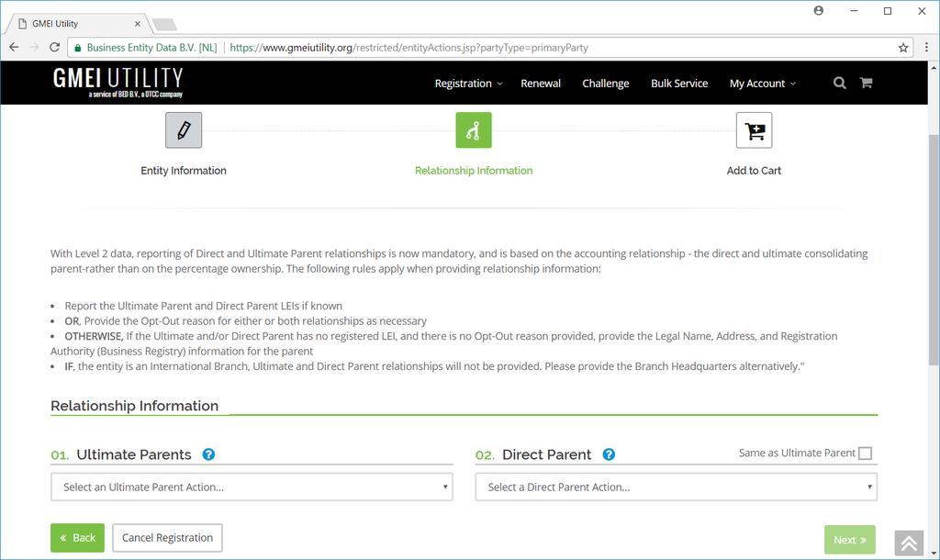
Task: Expand the Registration menu
Action: pyautogui.click(x=468, y=84)
